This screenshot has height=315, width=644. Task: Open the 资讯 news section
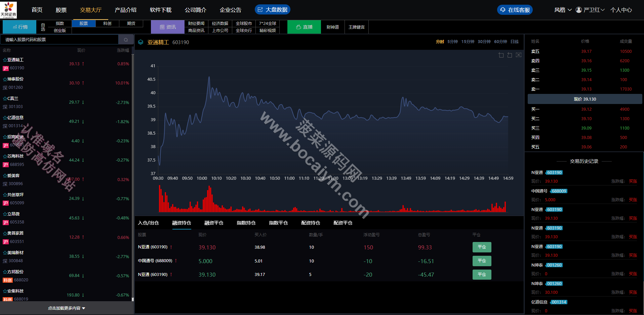tap(168, 27)
